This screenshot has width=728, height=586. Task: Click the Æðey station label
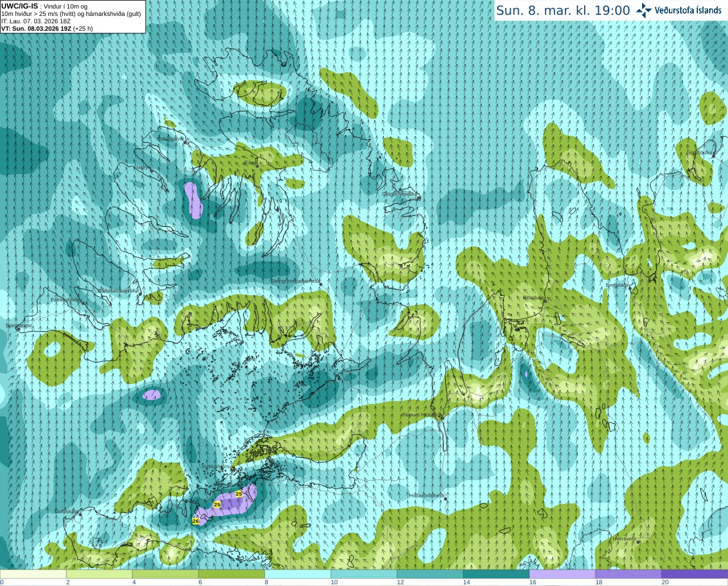pyautogui.click(x=250, y=162)
